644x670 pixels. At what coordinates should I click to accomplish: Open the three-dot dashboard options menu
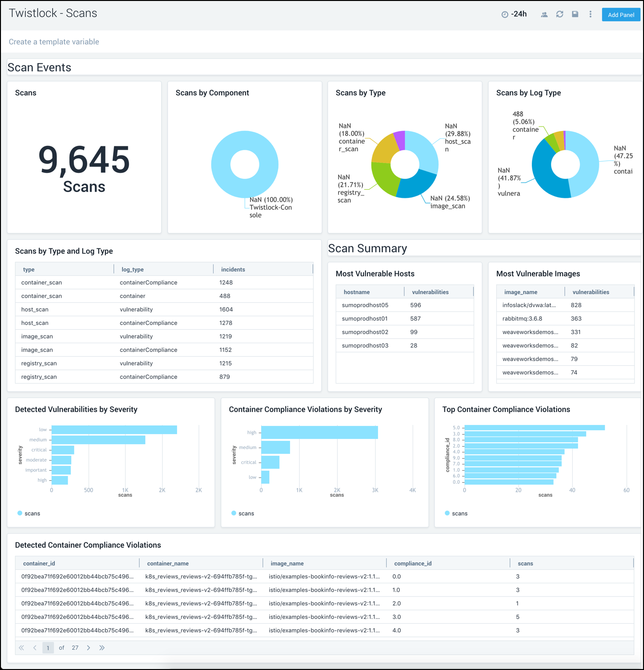[x=591, y=14]
